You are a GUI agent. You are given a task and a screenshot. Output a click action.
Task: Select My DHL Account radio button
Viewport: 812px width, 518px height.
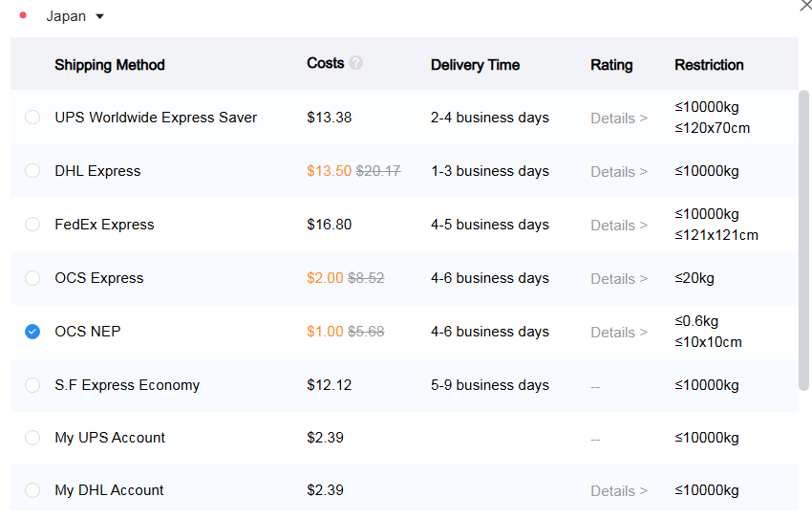pos(32,490)
